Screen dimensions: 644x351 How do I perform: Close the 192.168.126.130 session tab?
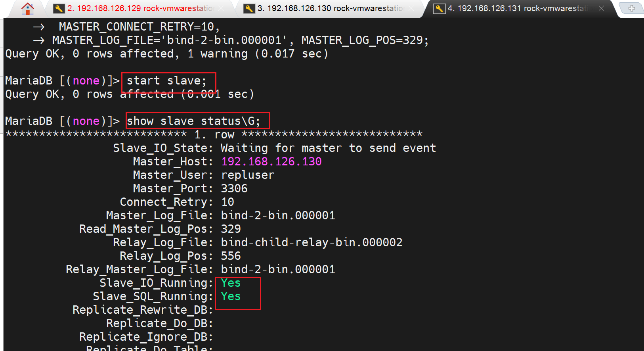click(411, 8)
